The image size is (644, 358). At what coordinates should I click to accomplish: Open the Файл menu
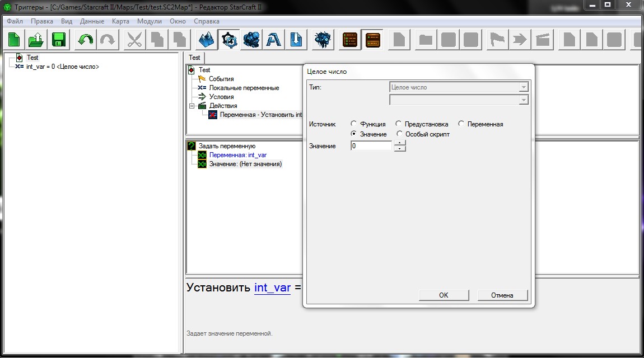click(15, 21)
